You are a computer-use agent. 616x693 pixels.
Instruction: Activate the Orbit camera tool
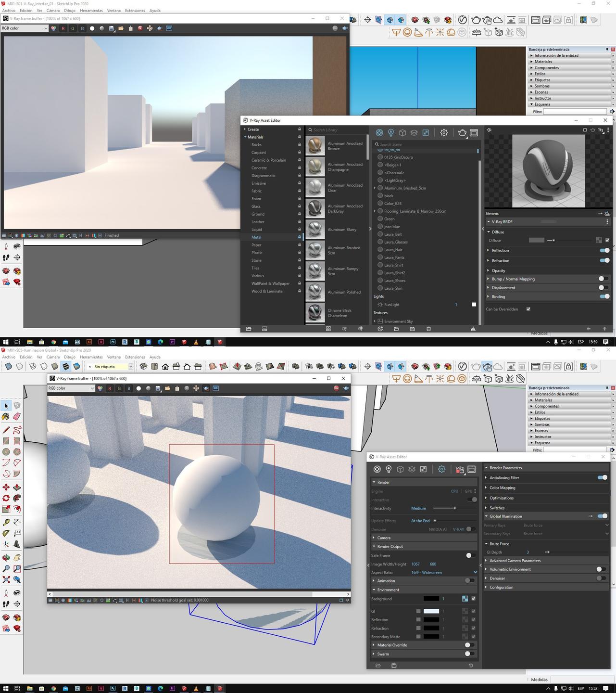[x=6, y=557]
